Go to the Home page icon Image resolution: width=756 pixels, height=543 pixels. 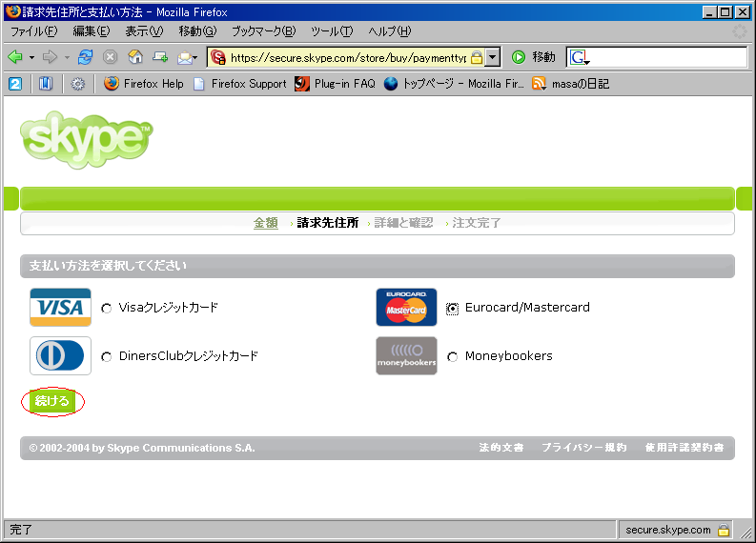[x=135, y=57]
